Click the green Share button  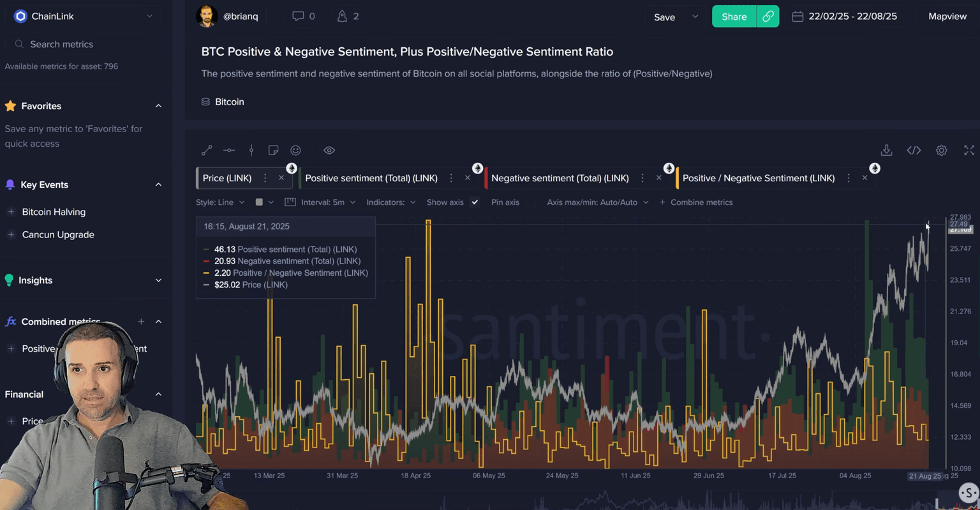[734, 17]
